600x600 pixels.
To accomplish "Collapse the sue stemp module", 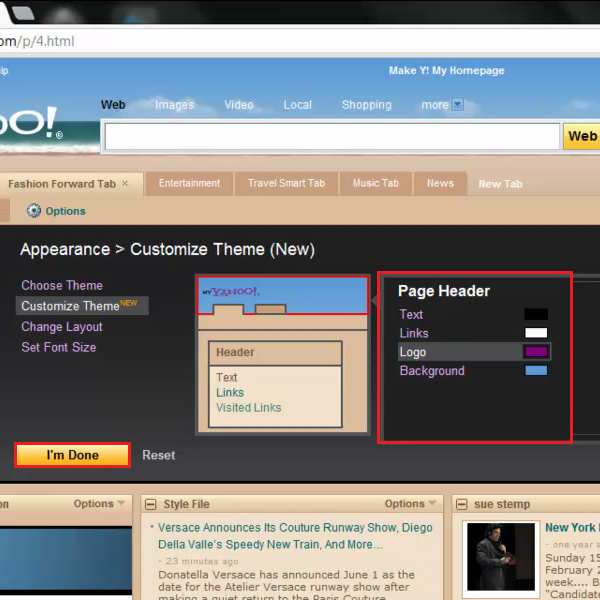I will pyautogui.click(x=461, y=504).
